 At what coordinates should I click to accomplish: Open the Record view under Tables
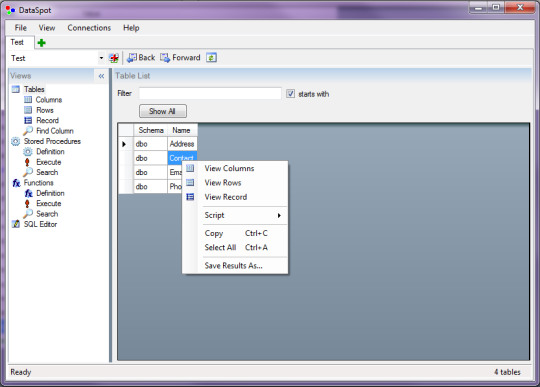[48, 120]
